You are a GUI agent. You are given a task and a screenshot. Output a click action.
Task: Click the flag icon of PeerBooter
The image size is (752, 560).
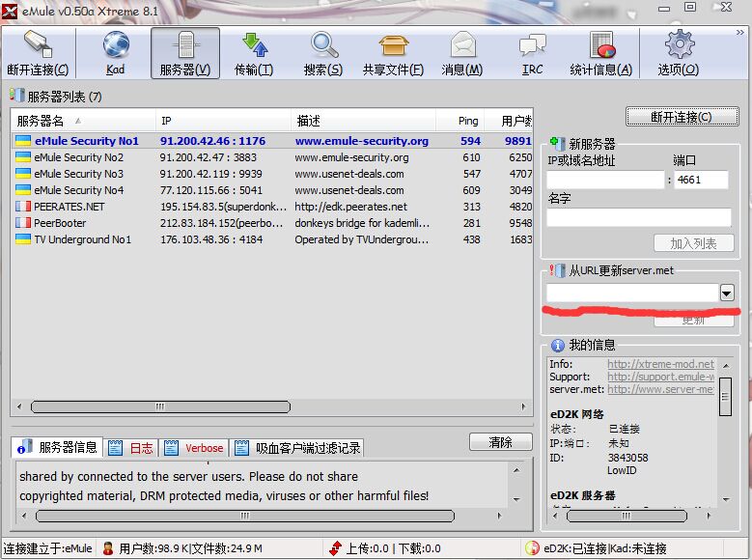(23, 223)
